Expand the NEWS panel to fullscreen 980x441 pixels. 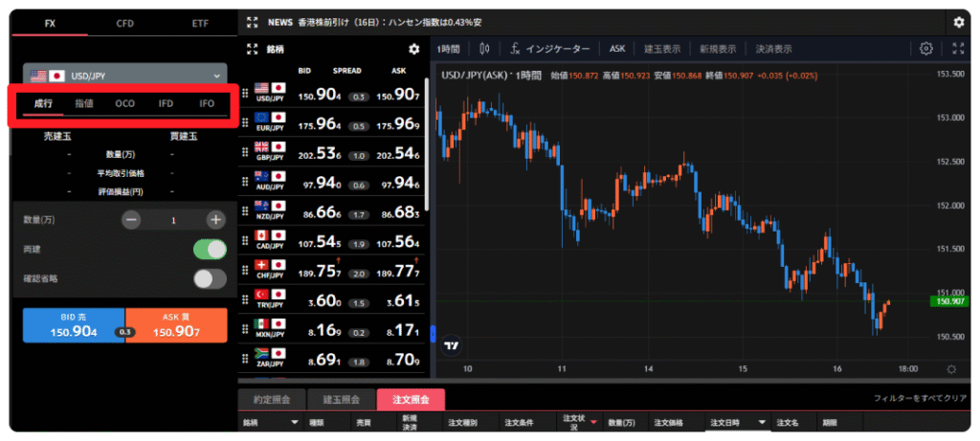(252, 21)
